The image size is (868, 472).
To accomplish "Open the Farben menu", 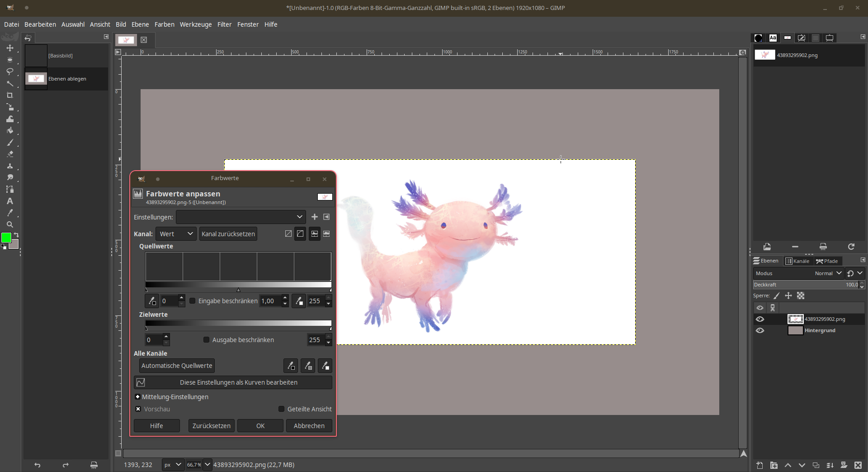I will 165,24.
